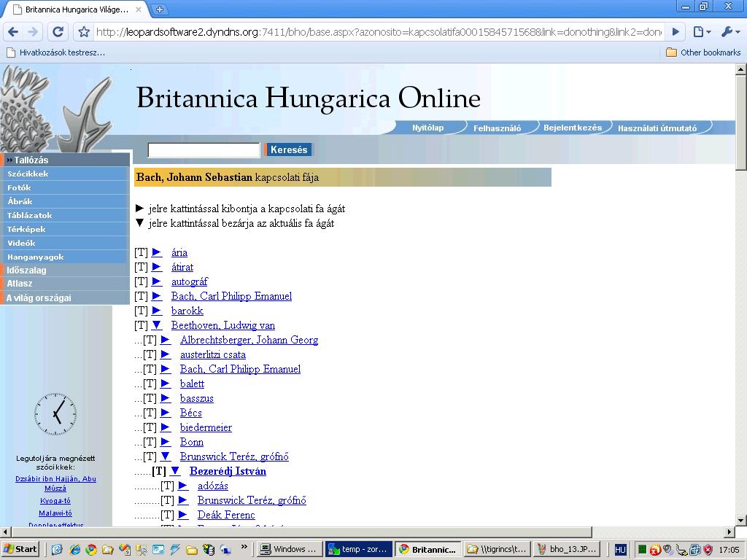Expand the biedermeier branch arrow
The image size is (747, 560).
166,427
